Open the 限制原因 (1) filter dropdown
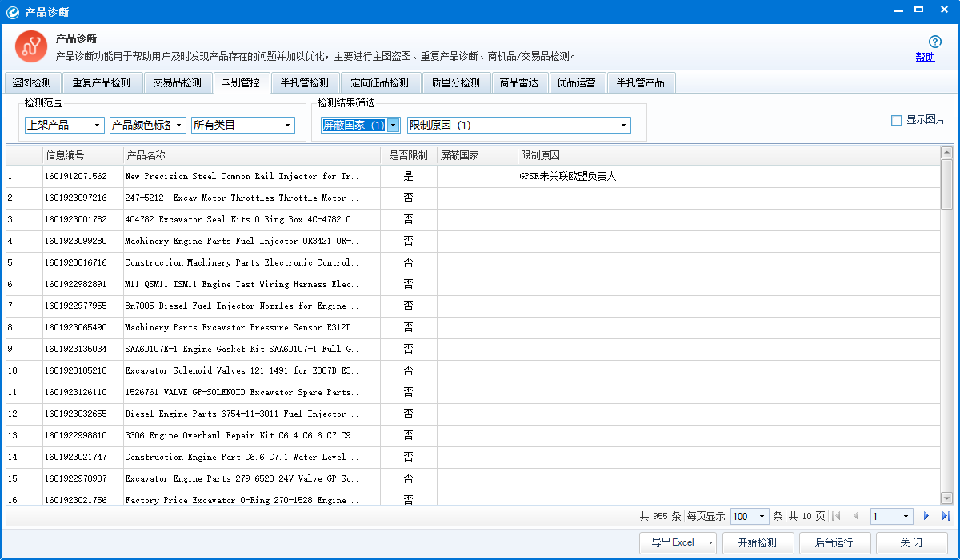Image resolution: width=960 pixels, height=560 pixels. click(519, 125)
